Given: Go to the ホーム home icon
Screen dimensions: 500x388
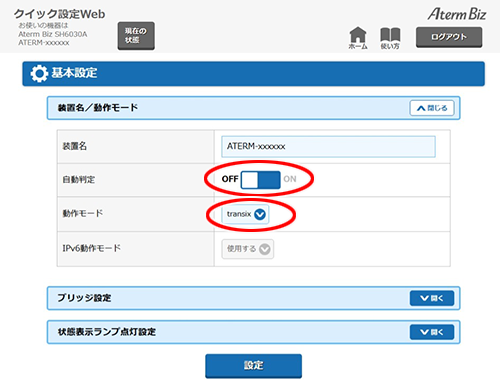Looking at the screenshot, I should point(358,38).
